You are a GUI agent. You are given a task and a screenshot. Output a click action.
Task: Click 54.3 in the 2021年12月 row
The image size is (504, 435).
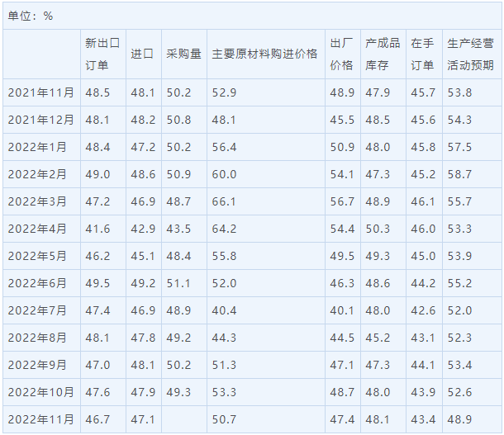[459, 120]
